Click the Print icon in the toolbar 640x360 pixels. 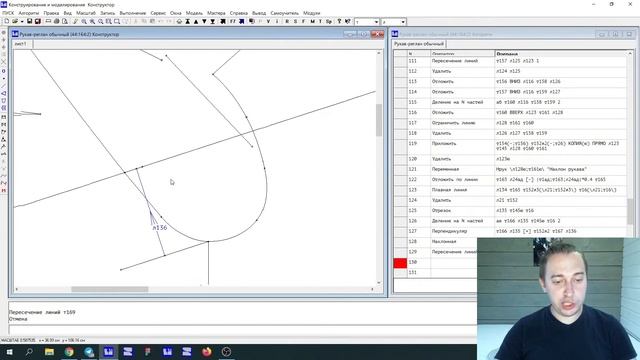(x=57, y=21)
